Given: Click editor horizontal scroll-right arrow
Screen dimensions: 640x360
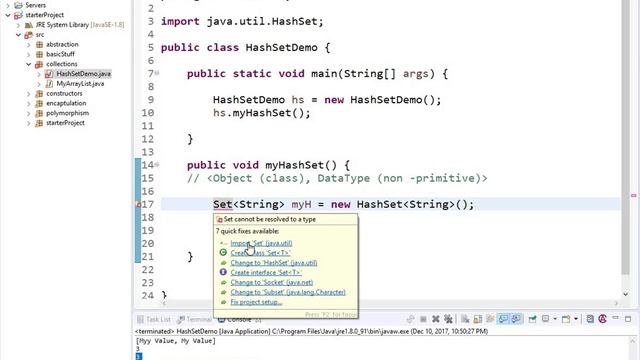Looking at the screenshot, I should coord(616,303).
